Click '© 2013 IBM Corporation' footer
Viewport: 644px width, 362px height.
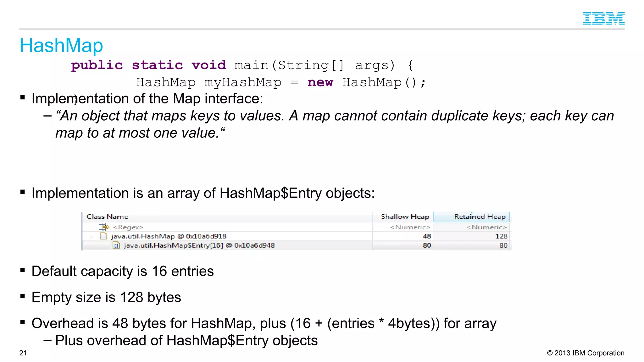586,353
